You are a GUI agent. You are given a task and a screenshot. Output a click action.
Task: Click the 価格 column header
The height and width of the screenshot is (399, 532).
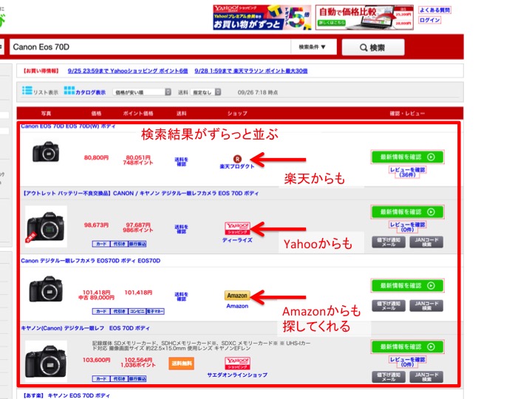pyautogui.click(x=96, y=113)
